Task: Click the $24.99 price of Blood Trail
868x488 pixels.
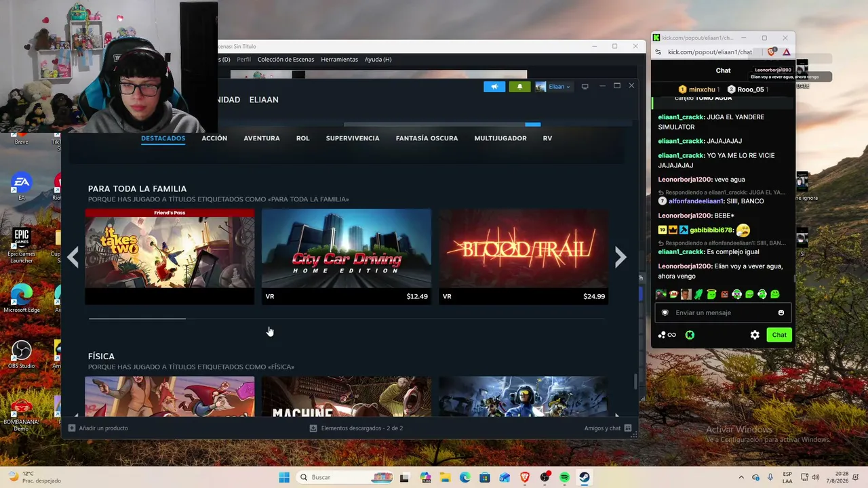Action: [x=594, y=296]
